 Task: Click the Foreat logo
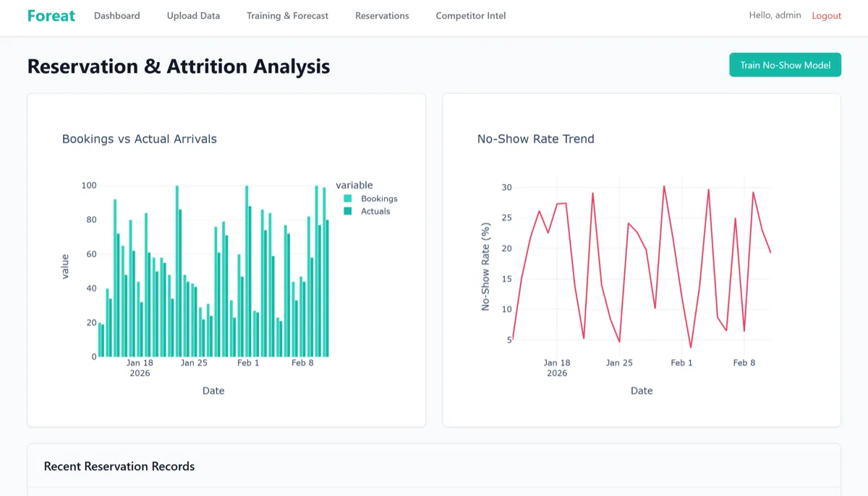tap(51, 16)
